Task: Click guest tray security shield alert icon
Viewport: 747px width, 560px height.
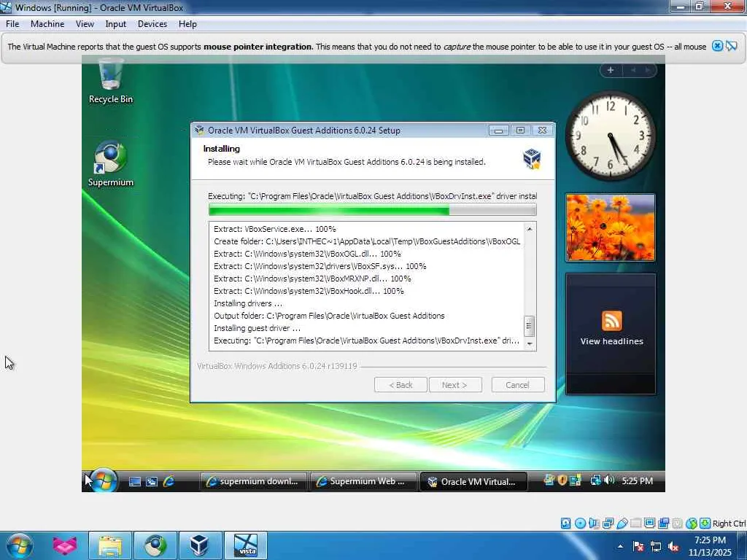Action: 562,481
